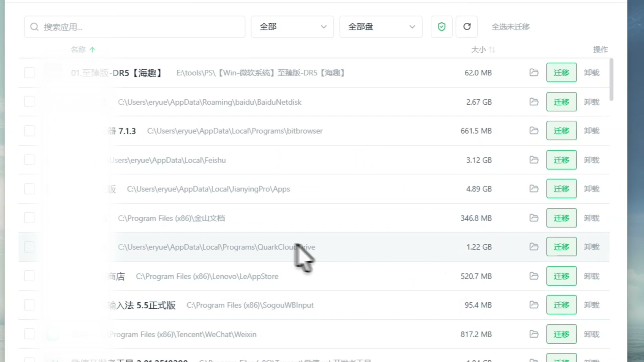
Task: Check the box for the QuarkCloudDrive row
Action: click(x=29, y=247)
